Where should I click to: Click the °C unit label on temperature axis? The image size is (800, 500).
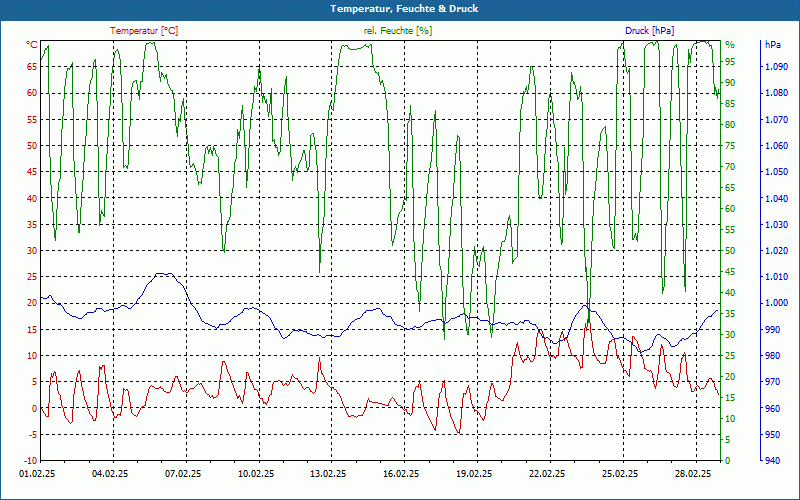pyautogui.click(x=31, y=45)
